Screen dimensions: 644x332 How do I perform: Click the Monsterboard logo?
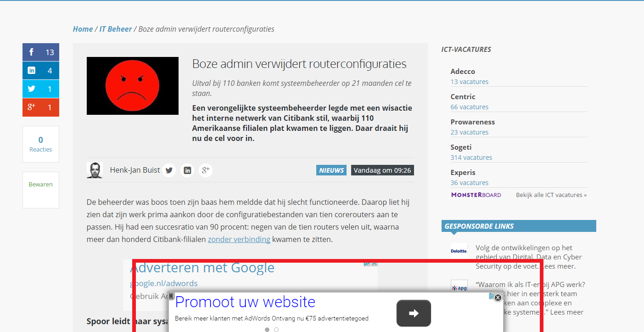click(476, 195)
